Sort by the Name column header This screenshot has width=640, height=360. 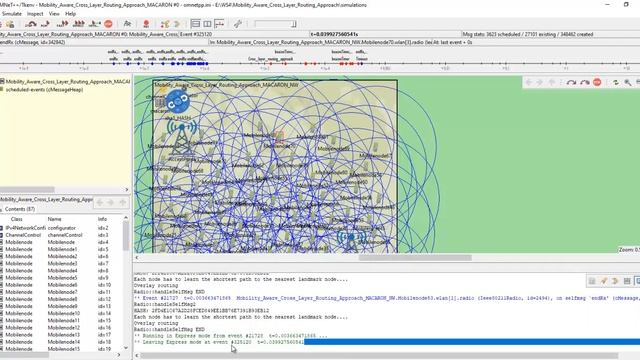54,219
